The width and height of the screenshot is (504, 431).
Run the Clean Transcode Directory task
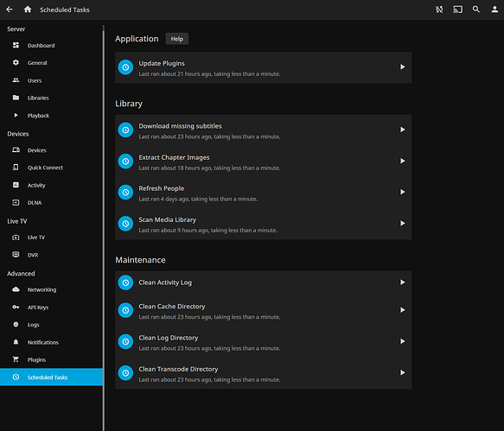[402, 372]
